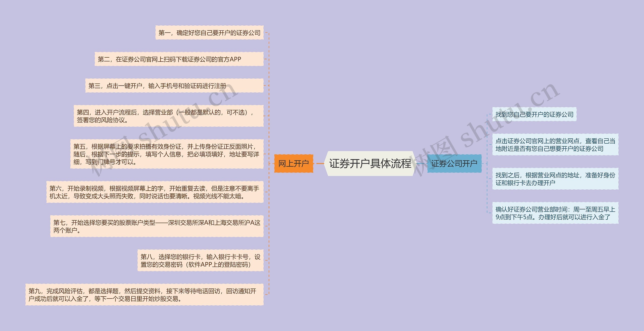Viewport: 644px width, 331px height.
Task: Select node 找到您自己要开户的证券公司
Action: pyautogui.click(x=534, y=114)
